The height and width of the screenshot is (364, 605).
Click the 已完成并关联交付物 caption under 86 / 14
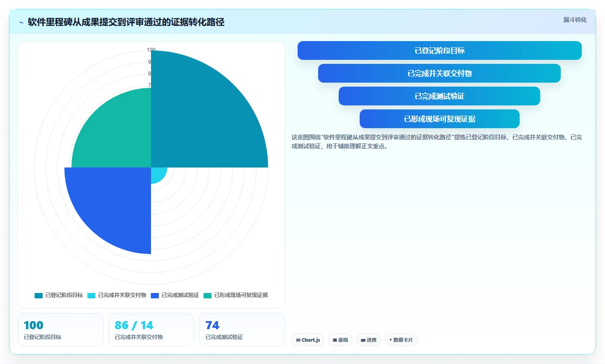click(139, 337)
